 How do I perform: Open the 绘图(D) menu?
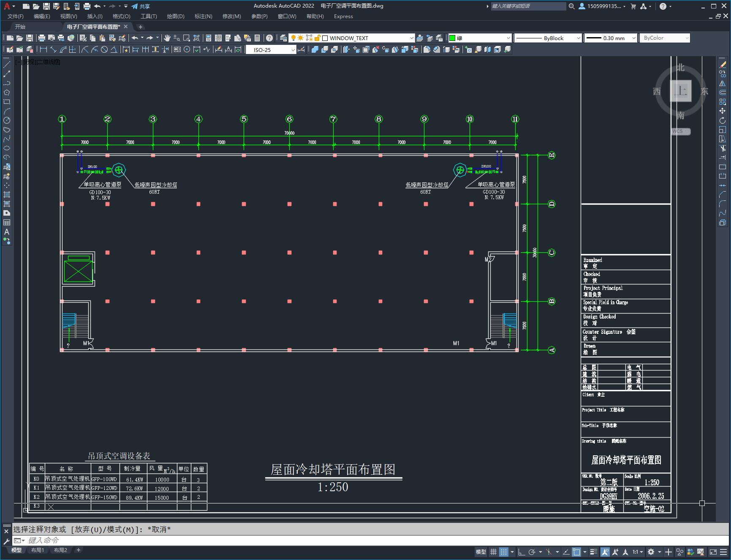pos(176,16)
